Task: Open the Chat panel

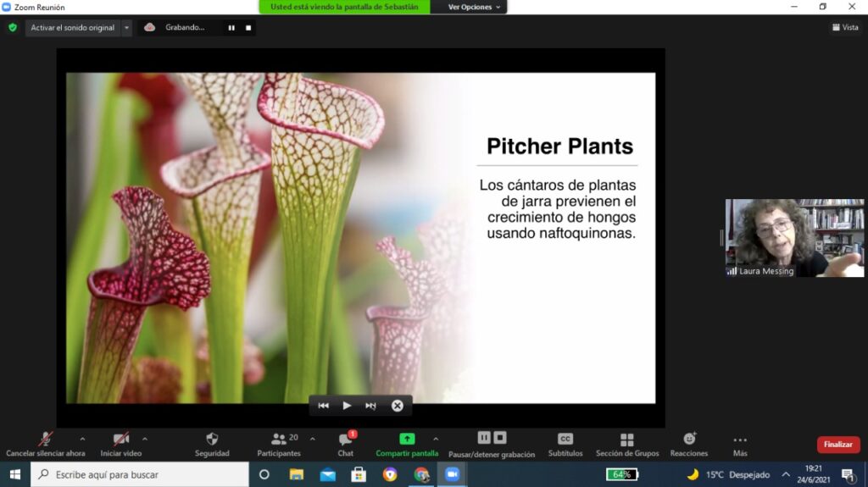Action: click(x=346, y=440)
